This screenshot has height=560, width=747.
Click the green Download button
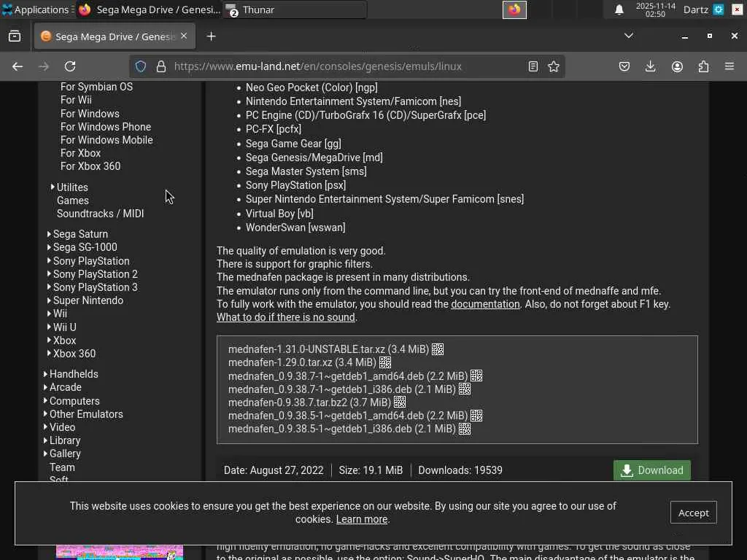pyautogui.click(x=651, y=470)
